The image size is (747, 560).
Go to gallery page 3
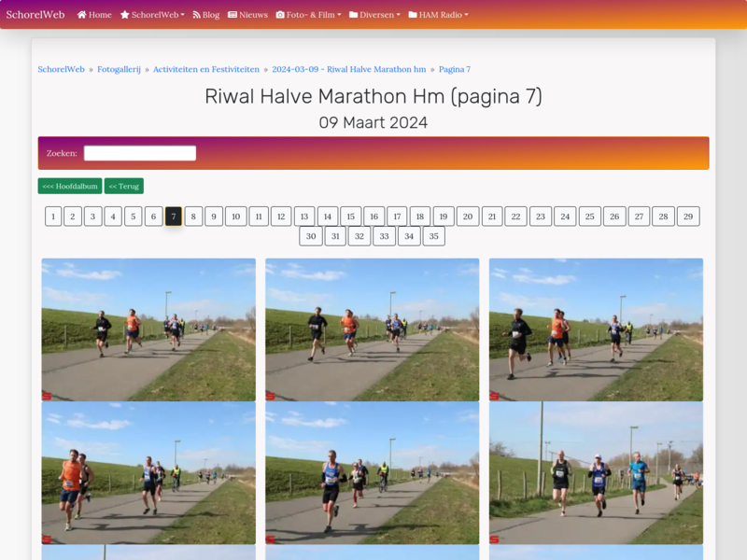(x=92, y=217)
